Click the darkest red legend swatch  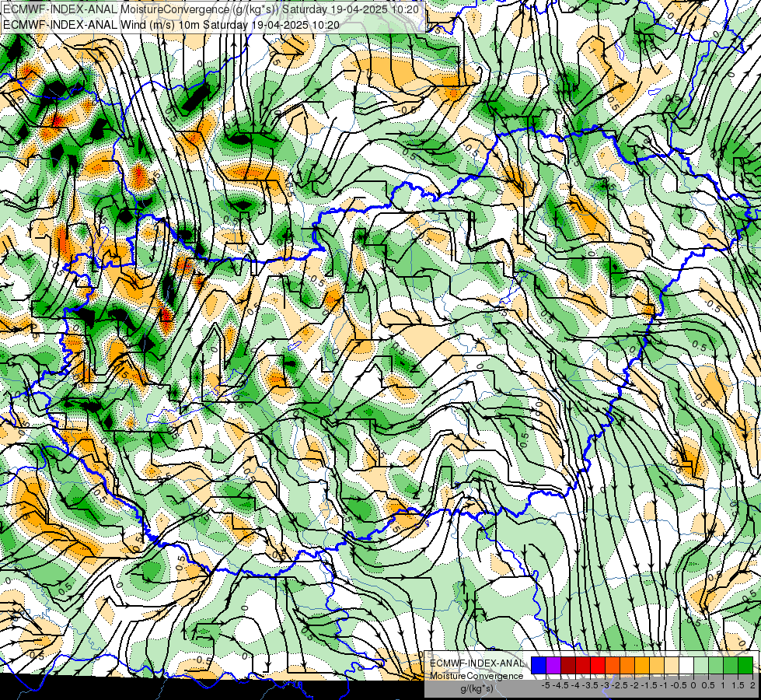click(568, 666)
